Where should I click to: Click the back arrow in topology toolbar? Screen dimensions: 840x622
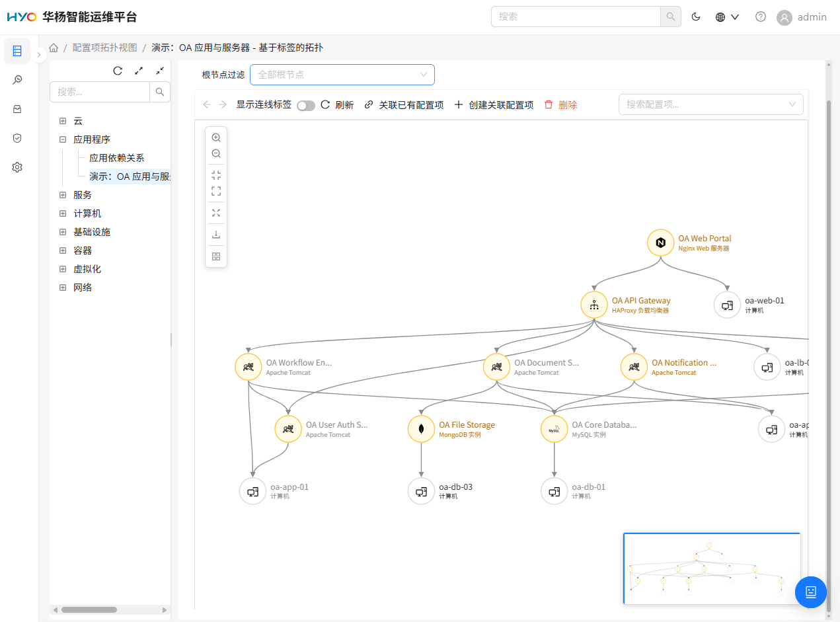point(207,104)
